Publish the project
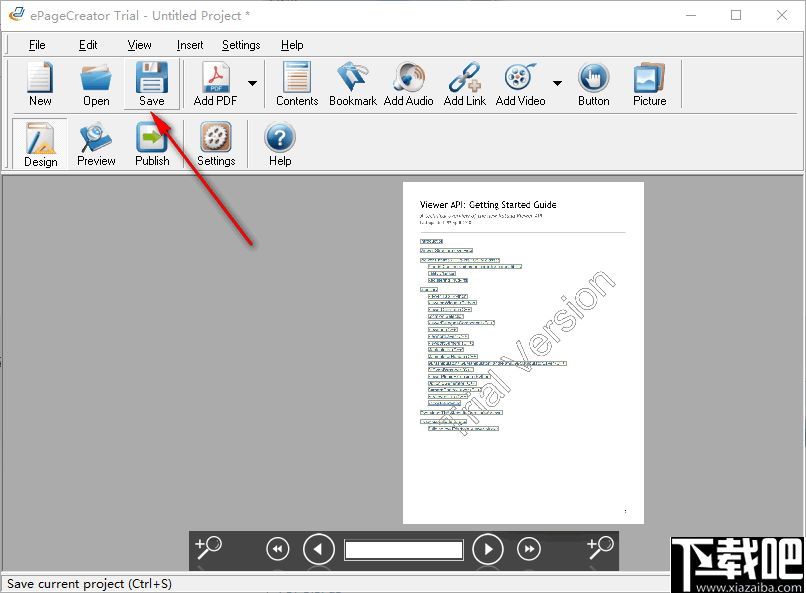Screen dimensions: 806x593 [x=152, y=144]
